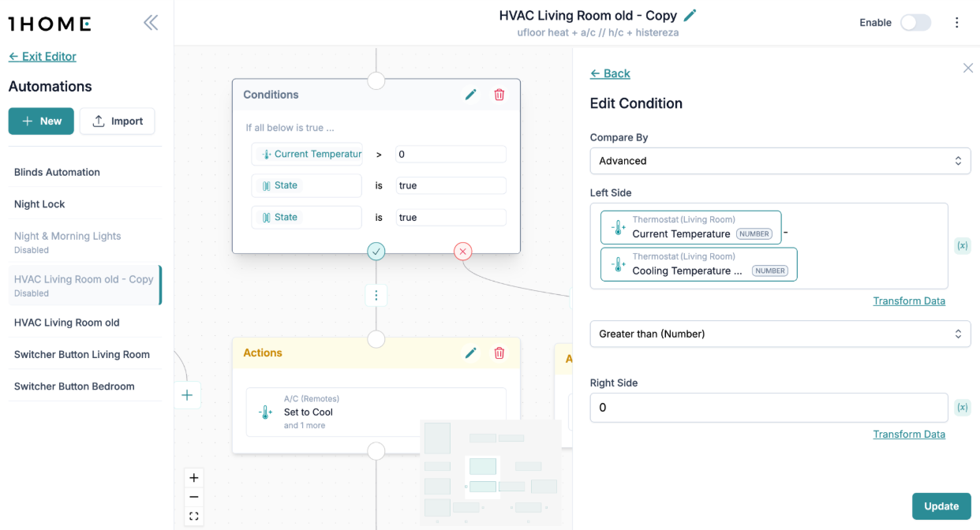Zoom in on the canvas
The image size is (980, 530).
[194, 478]
